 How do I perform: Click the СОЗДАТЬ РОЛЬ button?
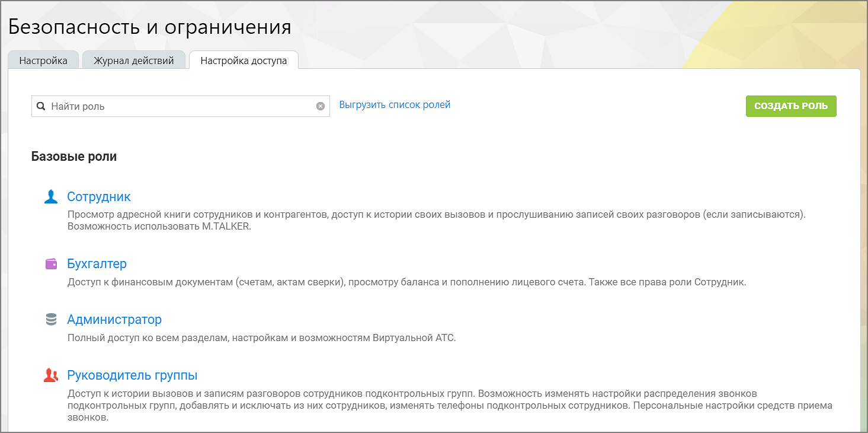pyautogui.click(x=791, y=106)
